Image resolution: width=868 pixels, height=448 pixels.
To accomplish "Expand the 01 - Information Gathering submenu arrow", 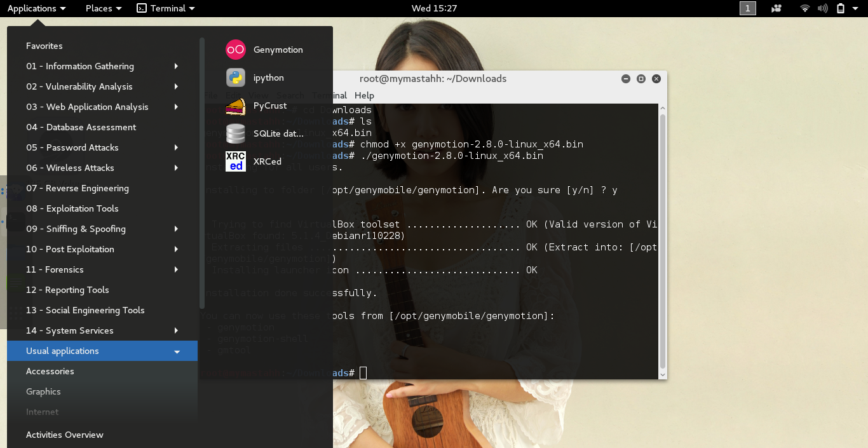I will (x=176, y=66).
